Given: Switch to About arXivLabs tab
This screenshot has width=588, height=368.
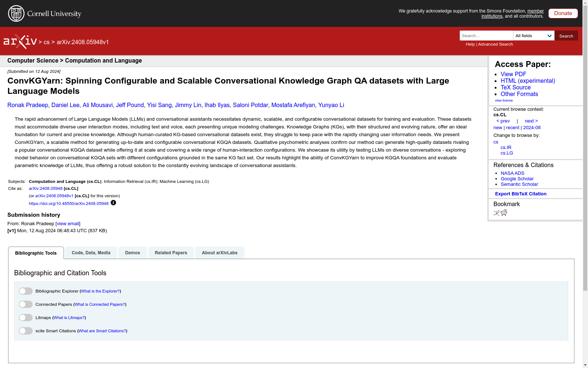Looking at the screenshot, I should [220, 253].
